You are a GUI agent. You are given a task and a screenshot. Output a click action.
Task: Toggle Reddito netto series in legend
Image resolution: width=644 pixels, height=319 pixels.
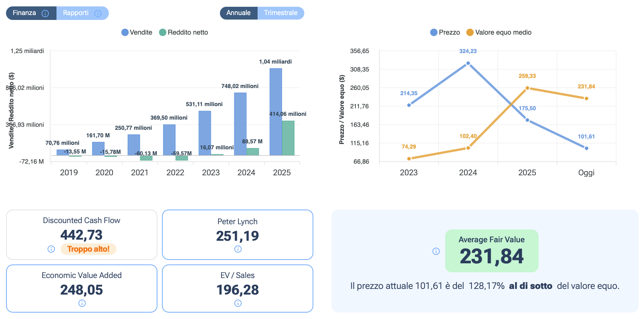click(x=183, y=32)
